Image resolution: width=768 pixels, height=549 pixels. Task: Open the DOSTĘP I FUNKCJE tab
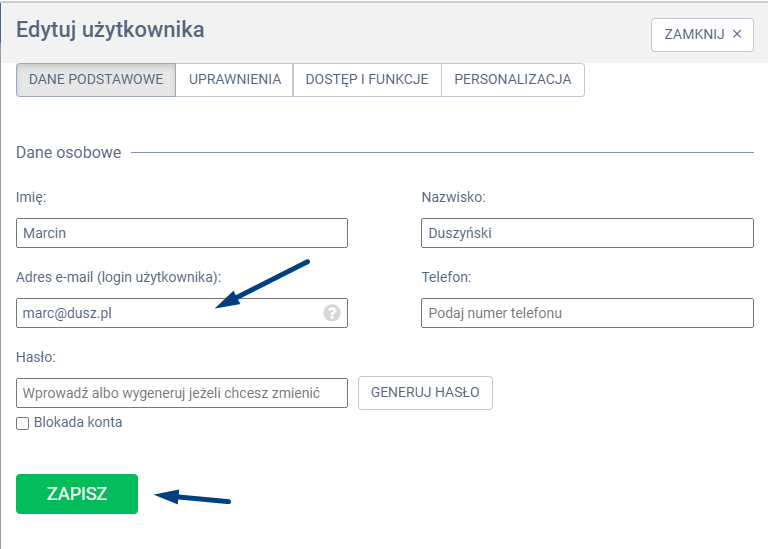point(367,80)
